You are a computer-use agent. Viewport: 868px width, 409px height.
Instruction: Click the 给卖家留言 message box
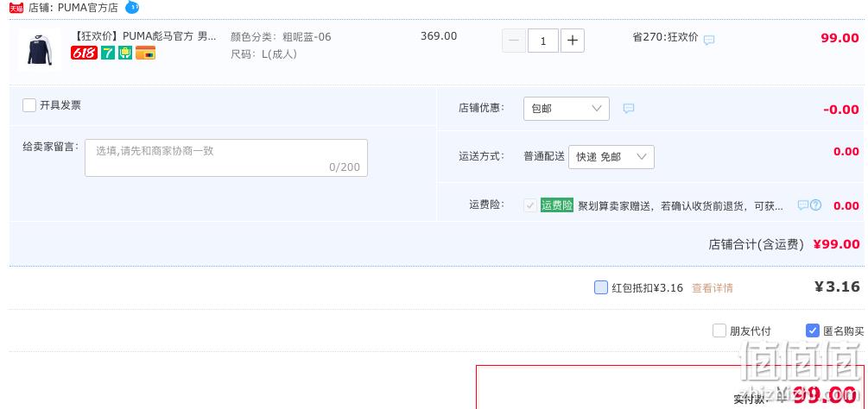226,158
